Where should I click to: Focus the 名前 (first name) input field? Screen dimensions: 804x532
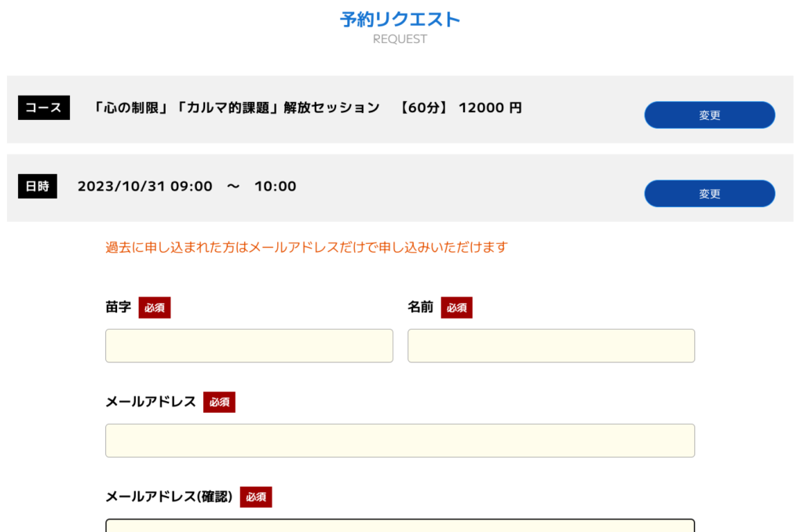(x=551, y=345)
